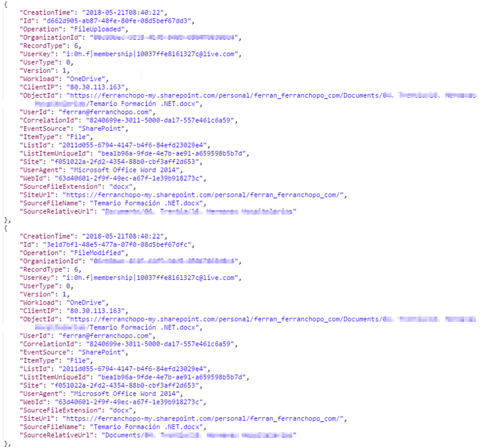
Task: Click the second Workload OneDrive value
Action: [85, 303]
